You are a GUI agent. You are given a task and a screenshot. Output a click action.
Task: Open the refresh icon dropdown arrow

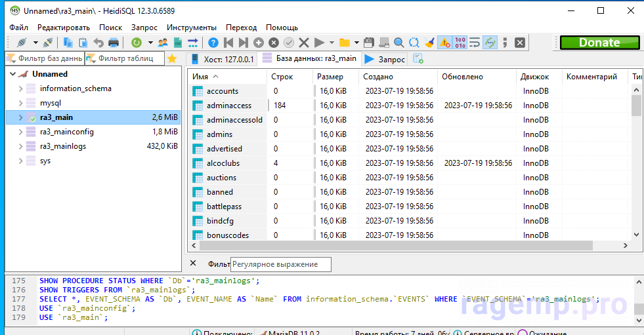(x=150, y=43)
